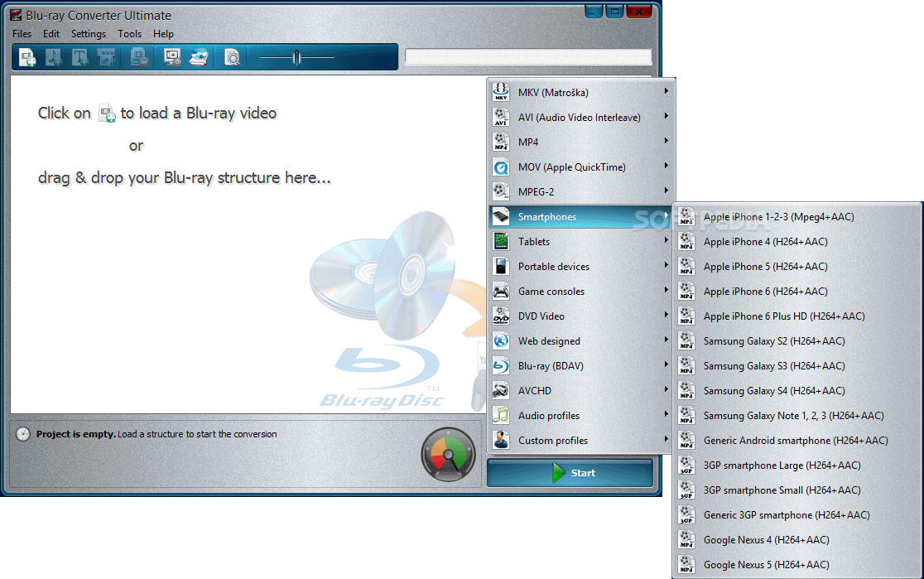Click the Custom profiles menu label
Viewport: 924px width, 579px height.
(553, 441)
